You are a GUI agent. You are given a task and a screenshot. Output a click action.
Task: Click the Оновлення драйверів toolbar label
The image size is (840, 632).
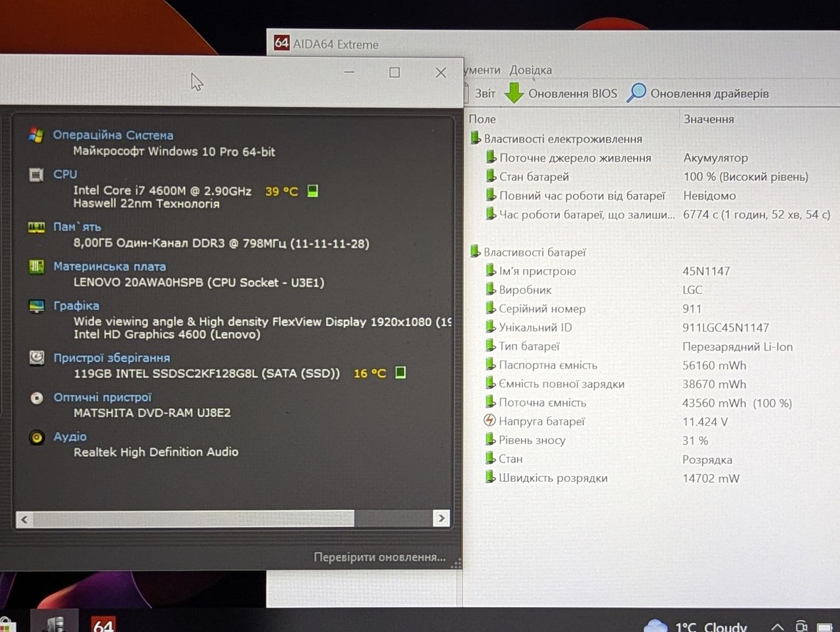click(x=709, y=93)
